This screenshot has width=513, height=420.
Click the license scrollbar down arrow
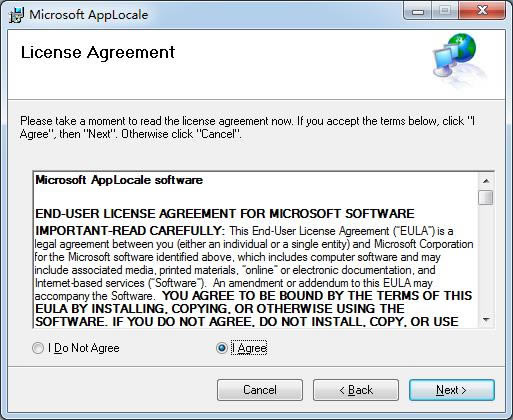click(x=486, y=320)
